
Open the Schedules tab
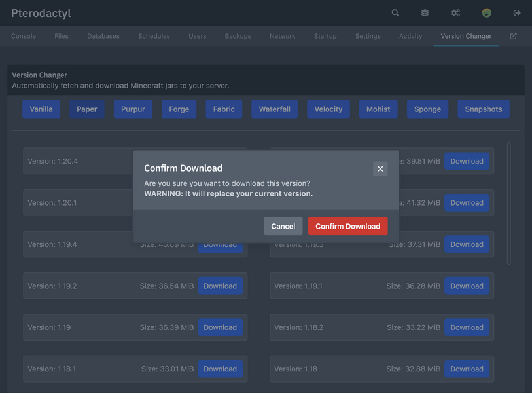pyautogui.click(x=154, y=36)
